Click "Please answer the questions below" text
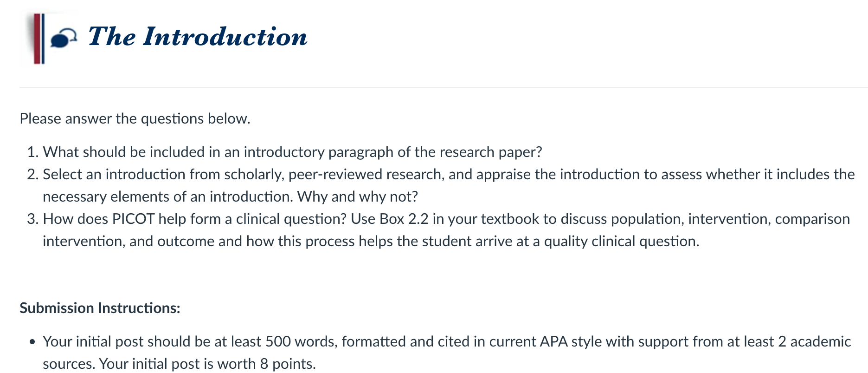Image resolution: width=868 pixels, height=373 pixels. [135, 118]
